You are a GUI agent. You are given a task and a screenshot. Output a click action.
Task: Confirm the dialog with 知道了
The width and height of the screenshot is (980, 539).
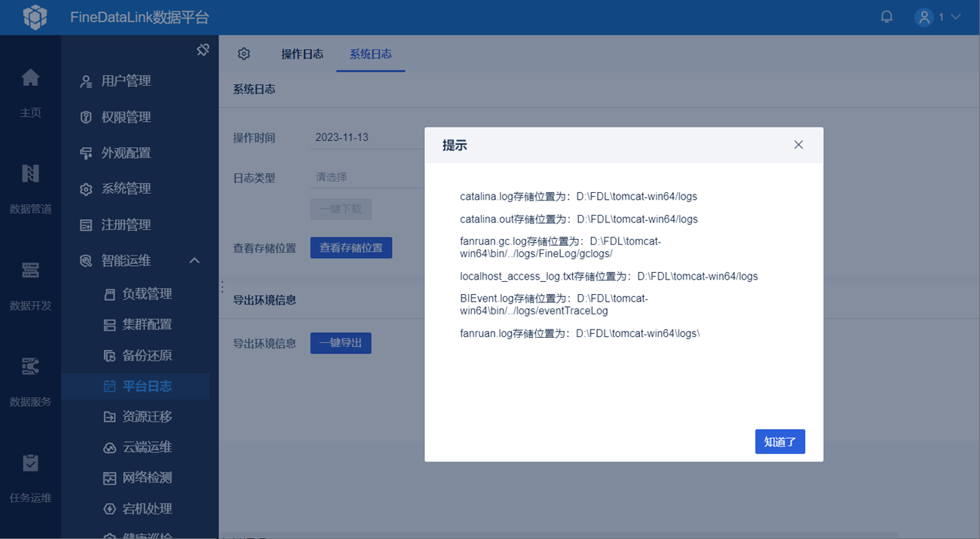coord(780,442)
